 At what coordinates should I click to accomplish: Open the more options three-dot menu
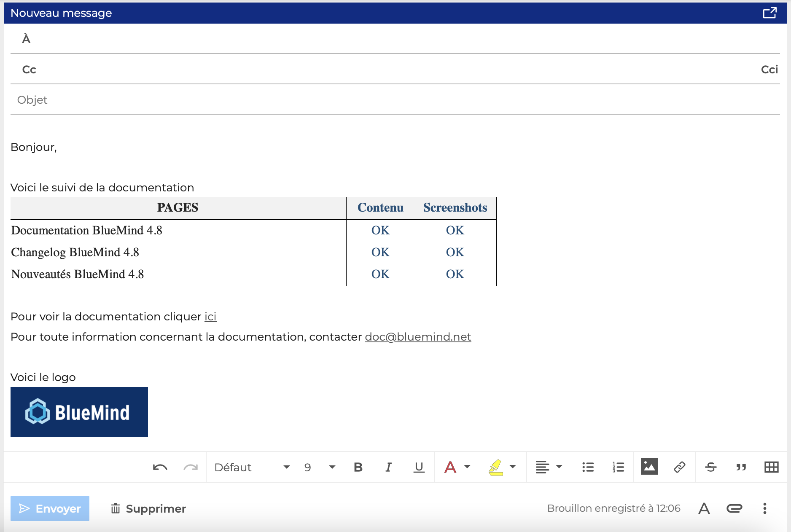(x=765, y=508)
